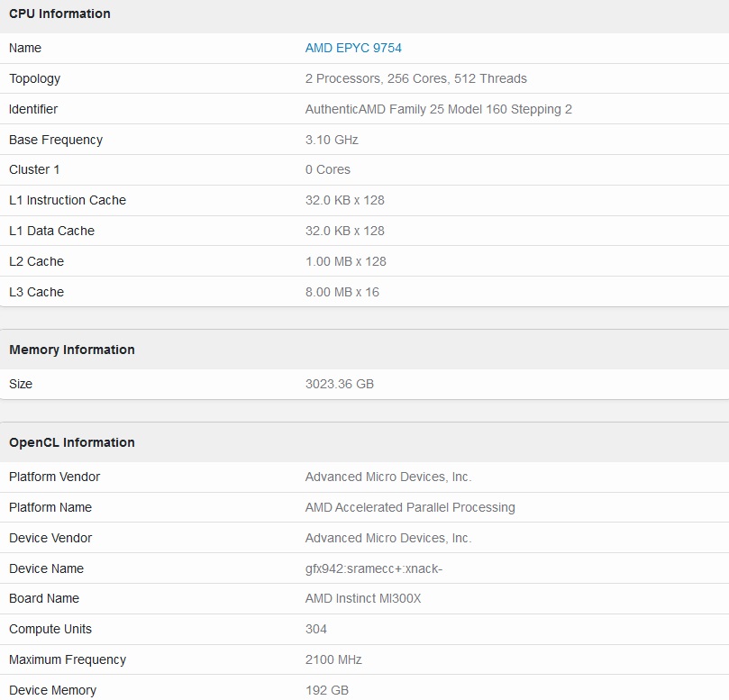Screen dimensions: 729x700
Task: Click the Cluster 1 row label
Action: 34,169
